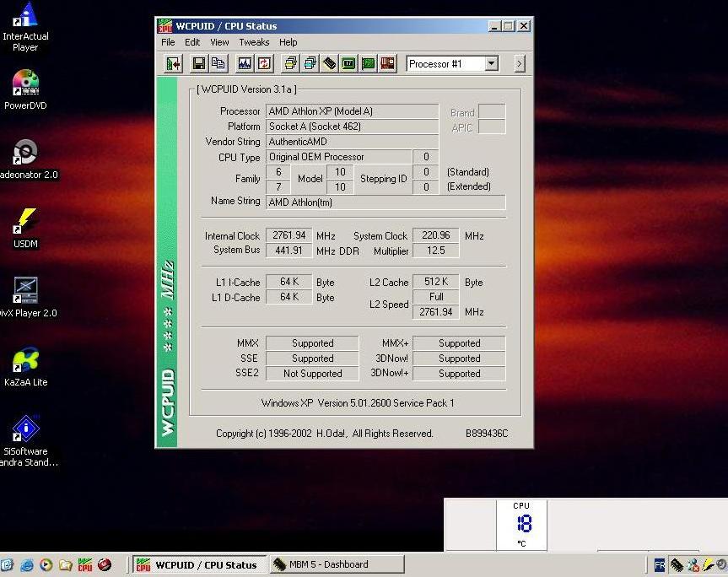The height and width of the screenshot is (577, 728).
Task: Switch to MBM 5 - Dashboard taskbar button
Action: click(x=337, y=564)
